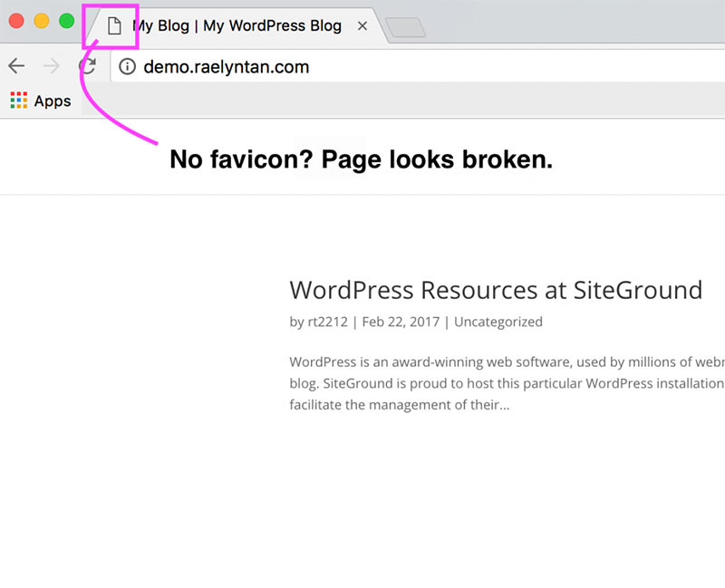Close the My Blog tab

click(x=364, y=26)
